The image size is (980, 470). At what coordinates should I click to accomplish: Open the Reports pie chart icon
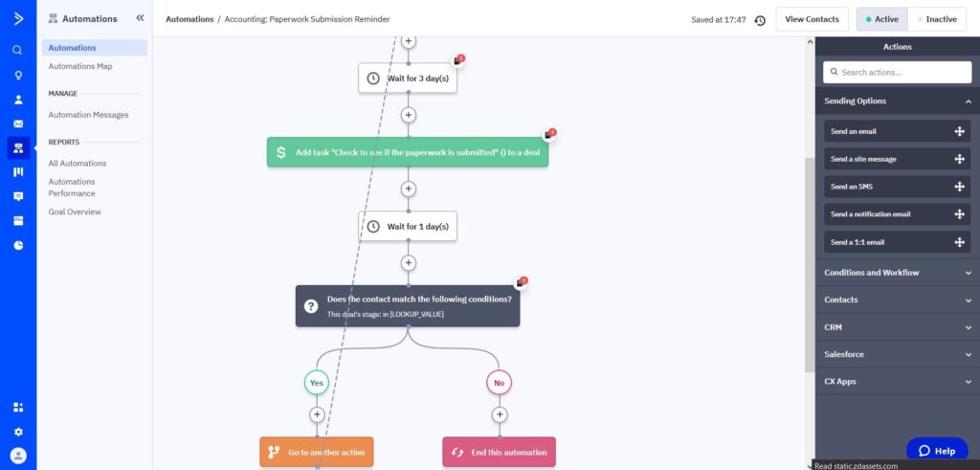coord(18,245)
